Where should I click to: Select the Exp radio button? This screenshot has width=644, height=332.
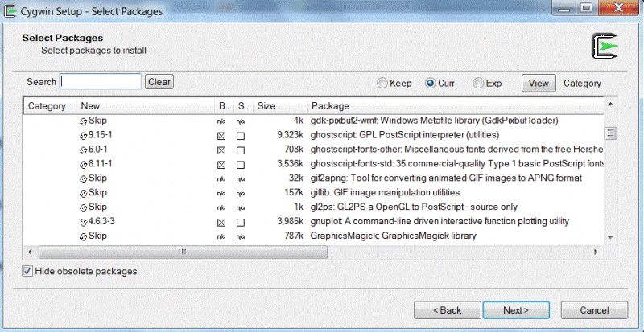[478, 84]
